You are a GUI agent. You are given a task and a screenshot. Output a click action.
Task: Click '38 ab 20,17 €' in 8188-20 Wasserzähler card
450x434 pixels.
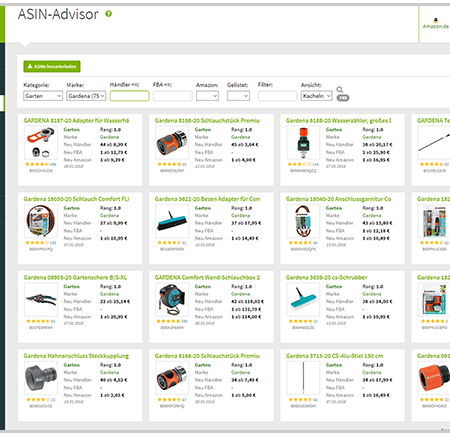pyautogui.click(x=377, y=145)
